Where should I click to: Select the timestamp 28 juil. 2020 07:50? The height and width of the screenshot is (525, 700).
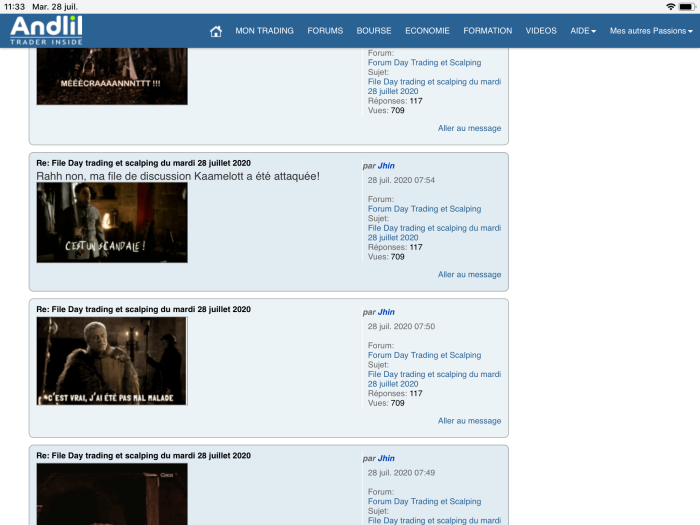[401, 327]
